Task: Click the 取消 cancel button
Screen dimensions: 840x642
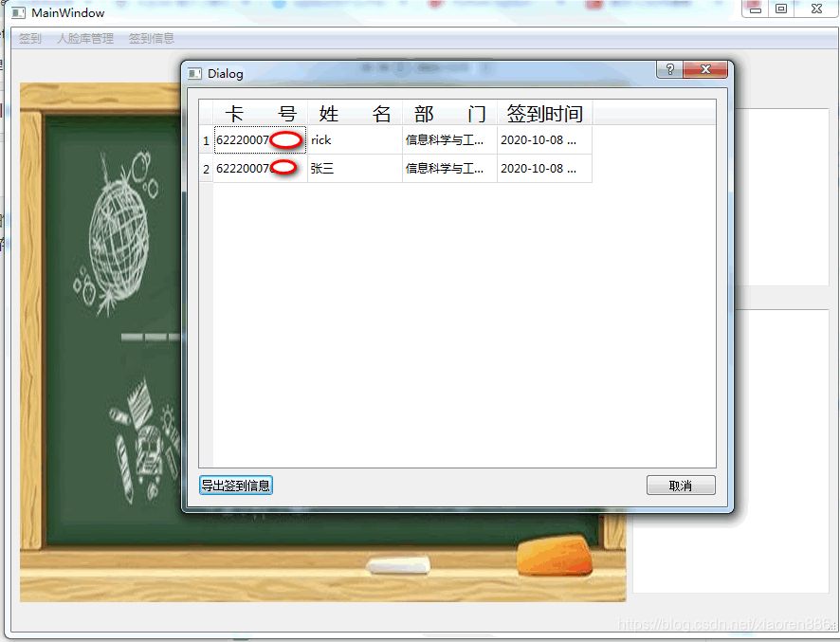Action: pos(681,485)
